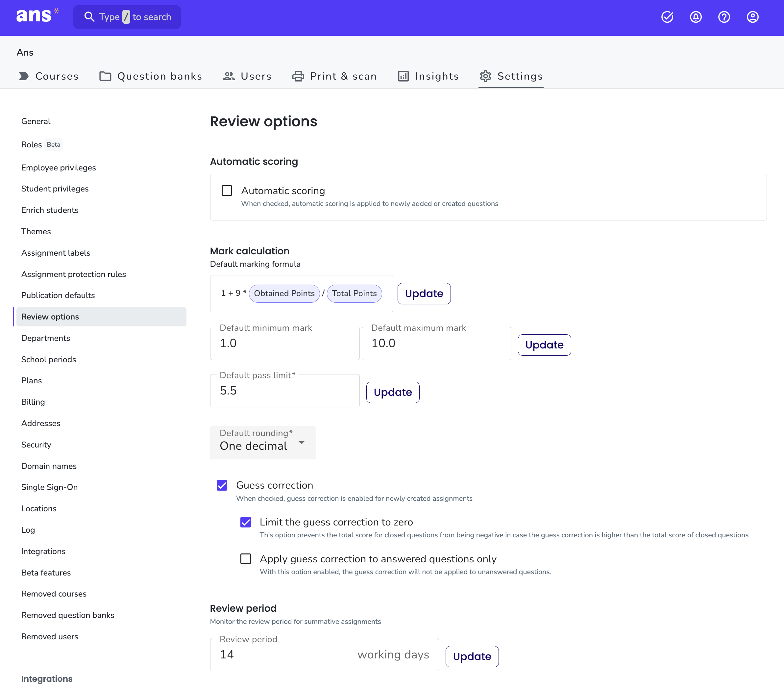
Task: Update the default minimum and maximum mark
Action: pyautogui.click(x=544, y=345)
